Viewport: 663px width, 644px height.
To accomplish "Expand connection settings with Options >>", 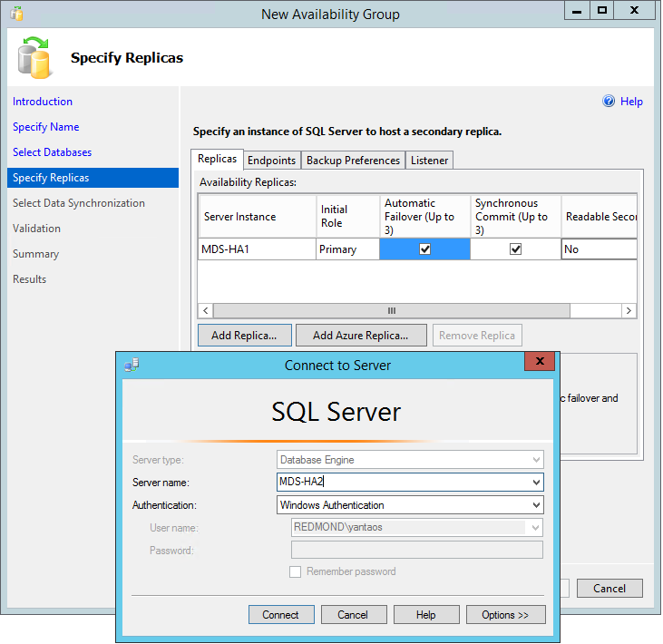I will tap(506, 614).
